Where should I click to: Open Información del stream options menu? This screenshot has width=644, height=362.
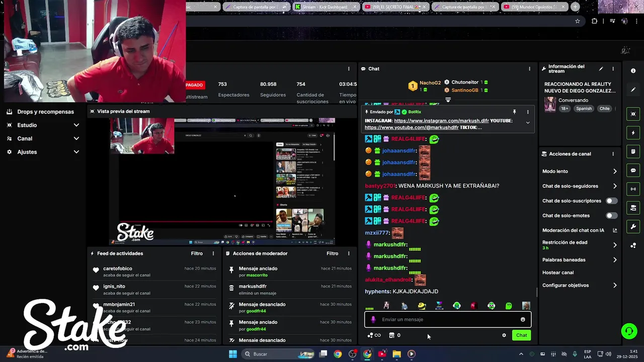(x=613, y=69)
